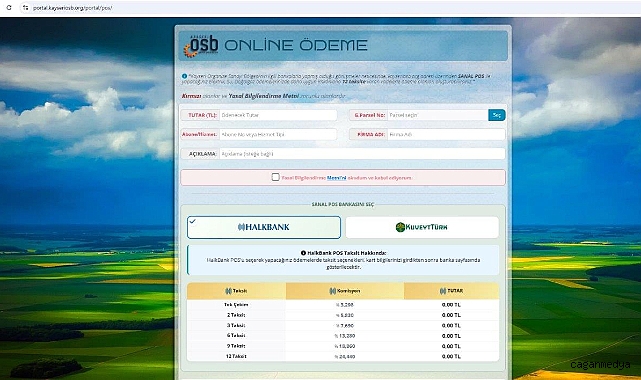Click the Tek Çekim 0.00 TL amount
The image size is (641, 380).
coord(451,305)
